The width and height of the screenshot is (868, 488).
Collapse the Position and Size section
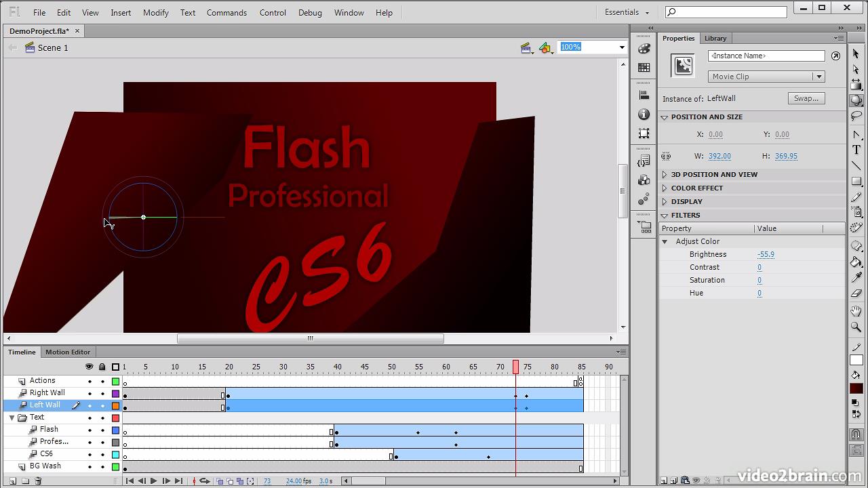coord(665,117)
